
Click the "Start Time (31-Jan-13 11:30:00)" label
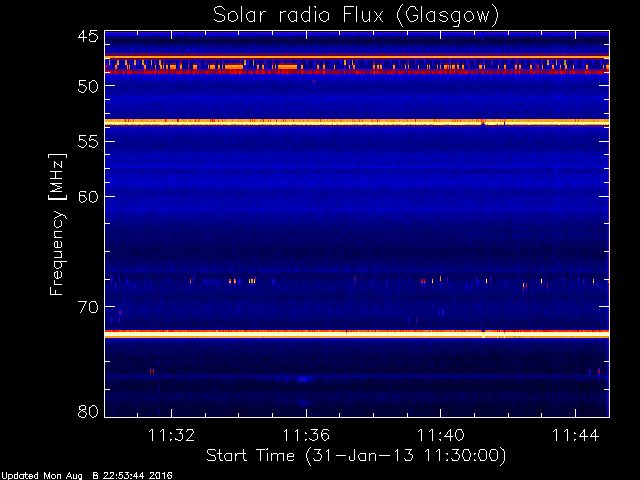[x=356, y=456]
